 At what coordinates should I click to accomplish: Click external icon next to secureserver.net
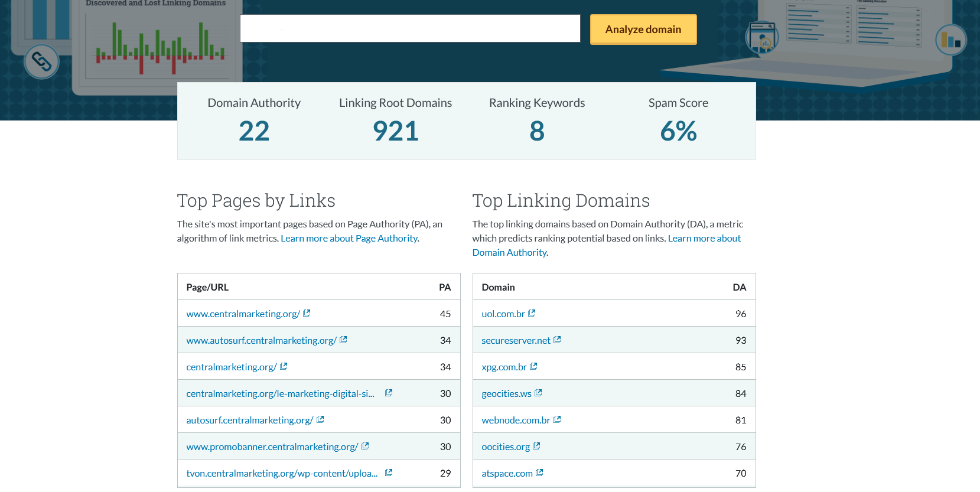[x=557, y=340]
